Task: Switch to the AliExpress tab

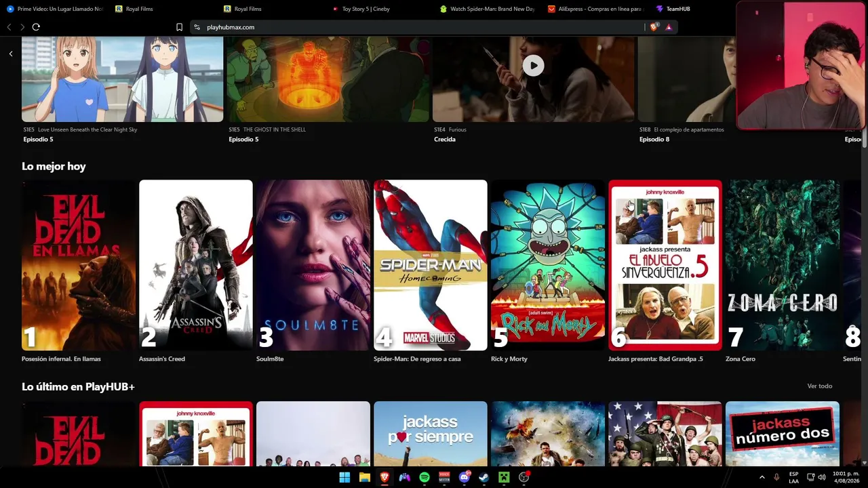Action: click(x=595, y=9)
